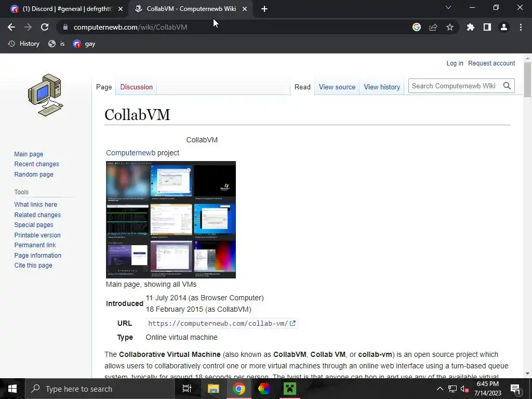Open the View history tab
Image resolution: width=532 pixels, height=399 pixels.
click(382, 87)
